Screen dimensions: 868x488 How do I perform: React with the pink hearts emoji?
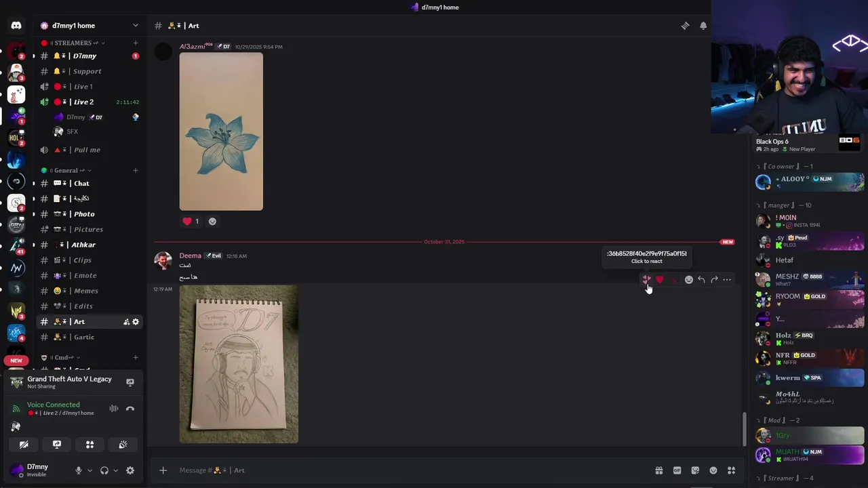tap(646, 279)
